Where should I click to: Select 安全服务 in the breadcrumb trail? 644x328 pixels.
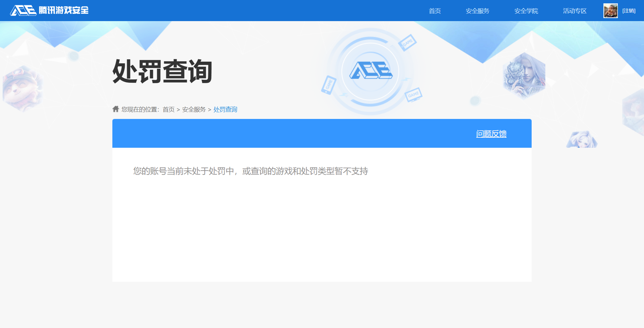coord(194,110)
